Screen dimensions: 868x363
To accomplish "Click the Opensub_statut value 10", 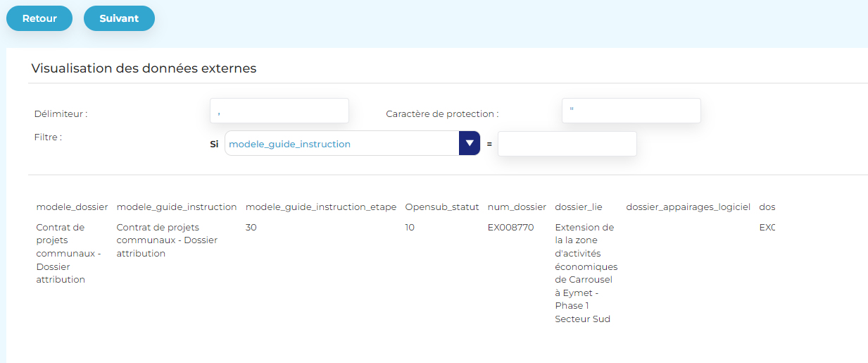I will click(x=410, y=228).
